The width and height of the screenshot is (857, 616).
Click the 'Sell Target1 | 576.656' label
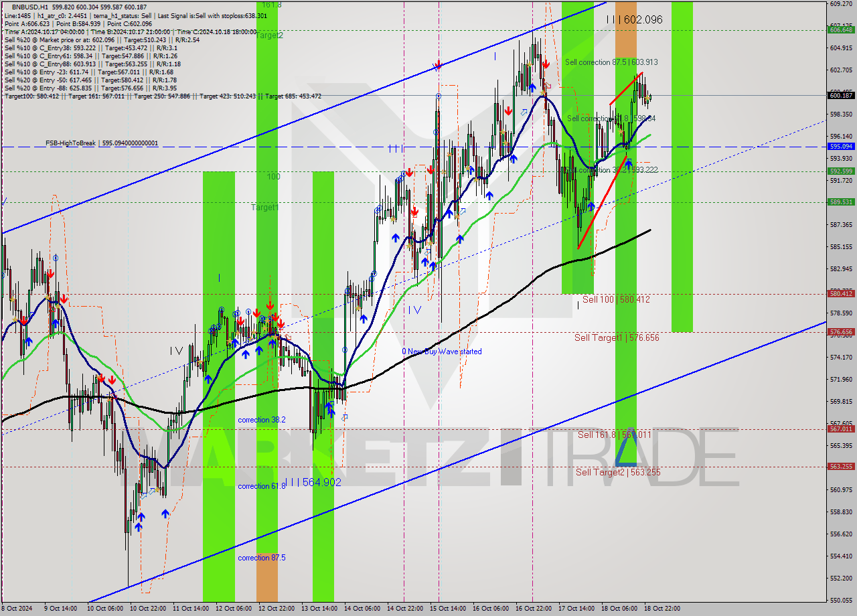click(617, 337)
